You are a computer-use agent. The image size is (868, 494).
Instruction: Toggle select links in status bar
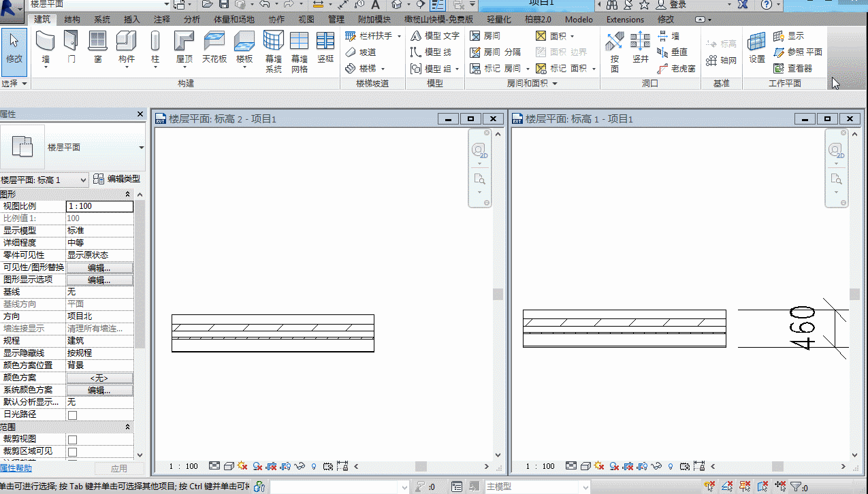(710, 486)
